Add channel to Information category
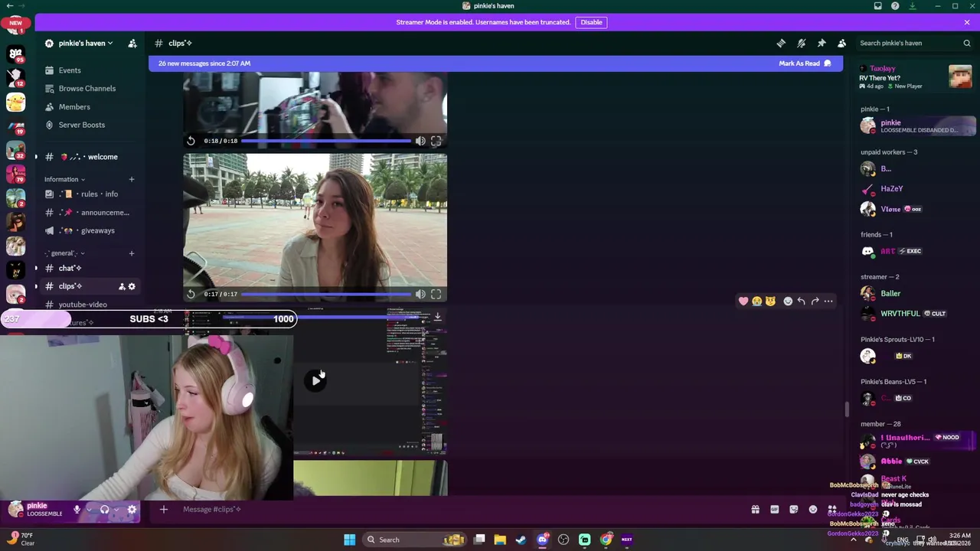 [132, 179]
